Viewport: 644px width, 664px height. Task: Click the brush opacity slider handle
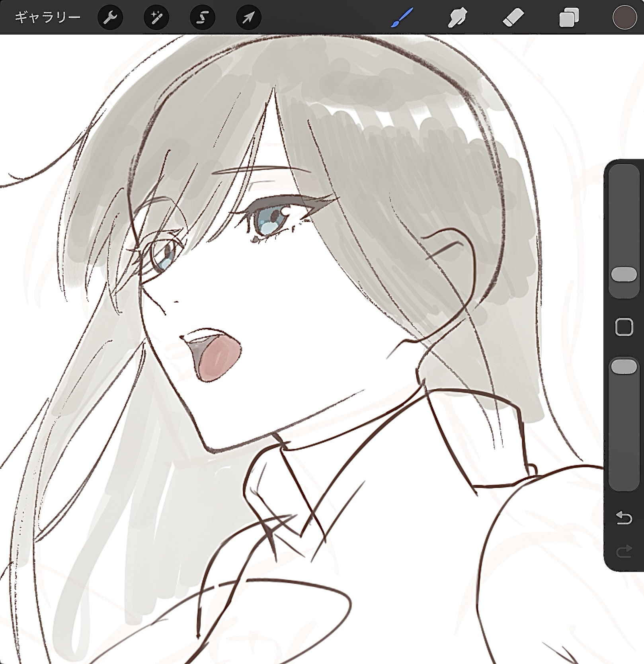pyautogui.click(x=624, y=366)
